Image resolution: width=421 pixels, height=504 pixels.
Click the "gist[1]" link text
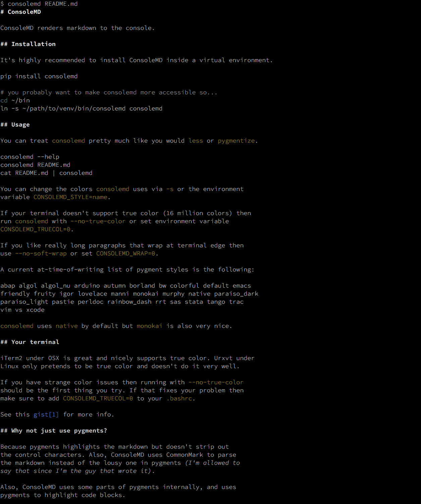click(x=46, y=414)
